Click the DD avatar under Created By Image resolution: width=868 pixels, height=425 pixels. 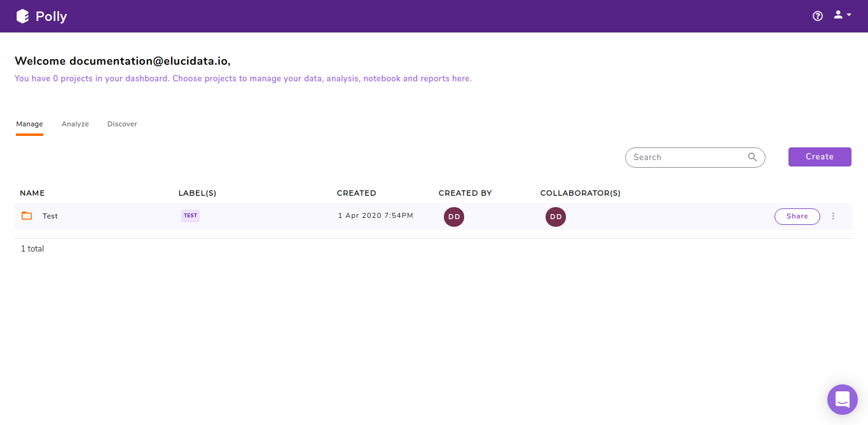click(x=453, y=217)
